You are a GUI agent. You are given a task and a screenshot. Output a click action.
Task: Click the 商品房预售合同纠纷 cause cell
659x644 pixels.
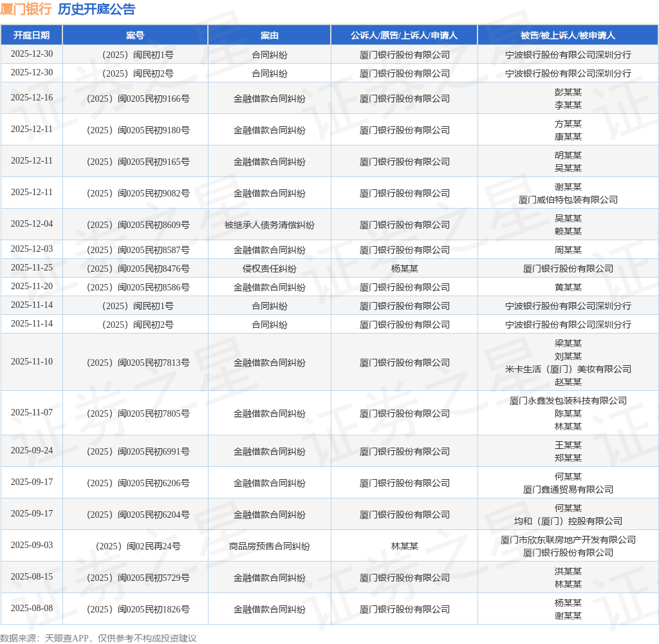pos(270,546)
